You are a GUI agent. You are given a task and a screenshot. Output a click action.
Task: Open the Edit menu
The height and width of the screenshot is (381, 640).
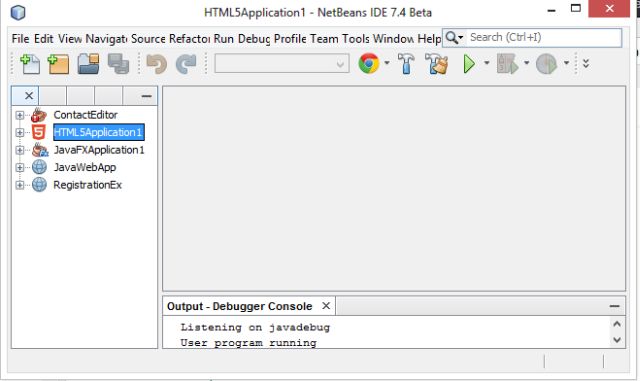click(44, 39)
